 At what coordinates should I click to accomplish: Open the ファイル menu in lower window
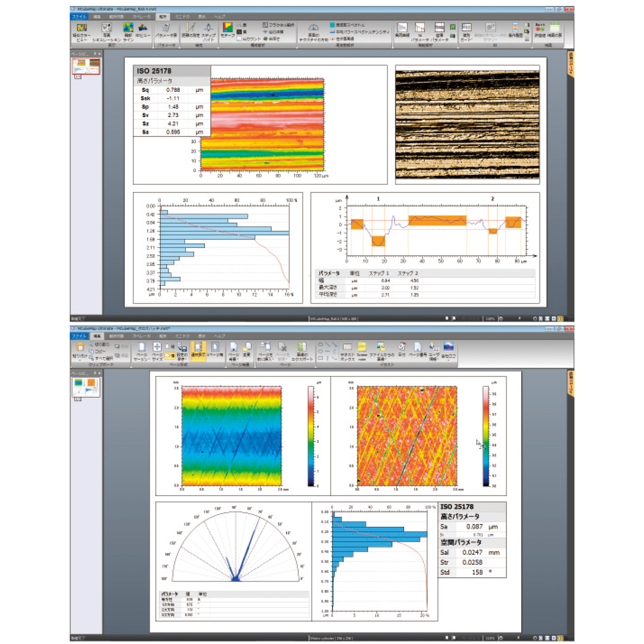[x=79, y=336]
